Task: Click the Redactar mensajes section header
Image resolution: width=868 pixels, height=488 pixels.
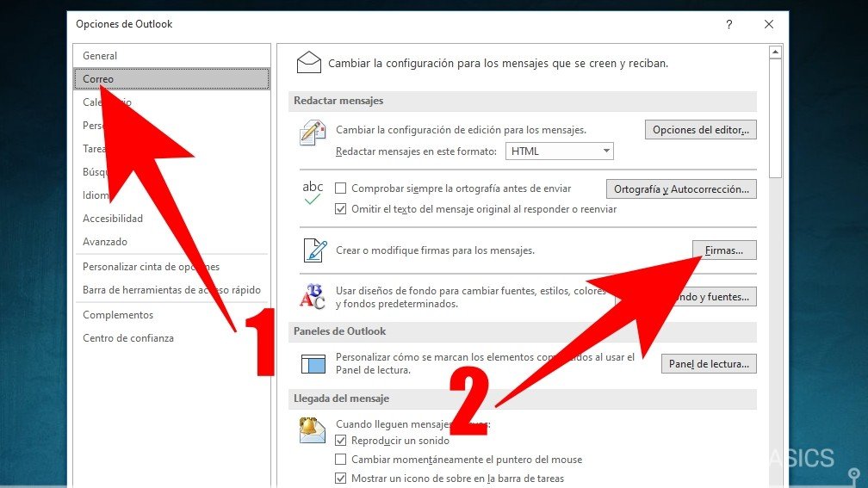Action: coord(523,101)
